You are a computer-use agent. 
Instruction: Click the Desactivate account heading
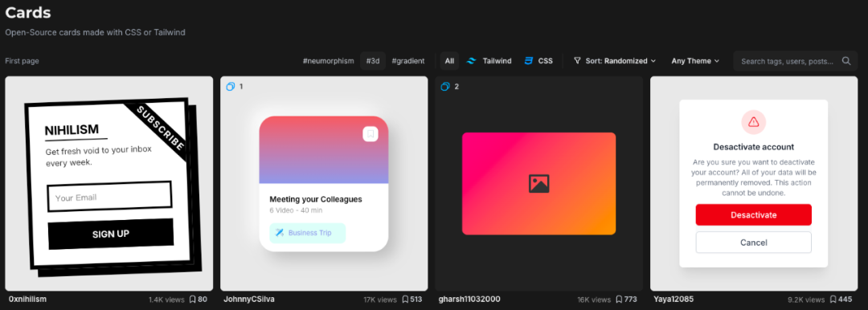[753, 147]
